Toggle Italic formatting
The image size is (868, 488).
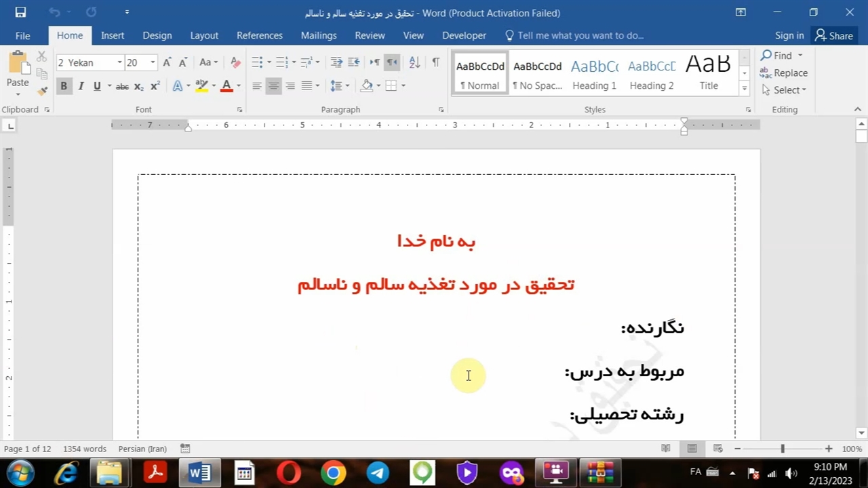pos(81,86)
